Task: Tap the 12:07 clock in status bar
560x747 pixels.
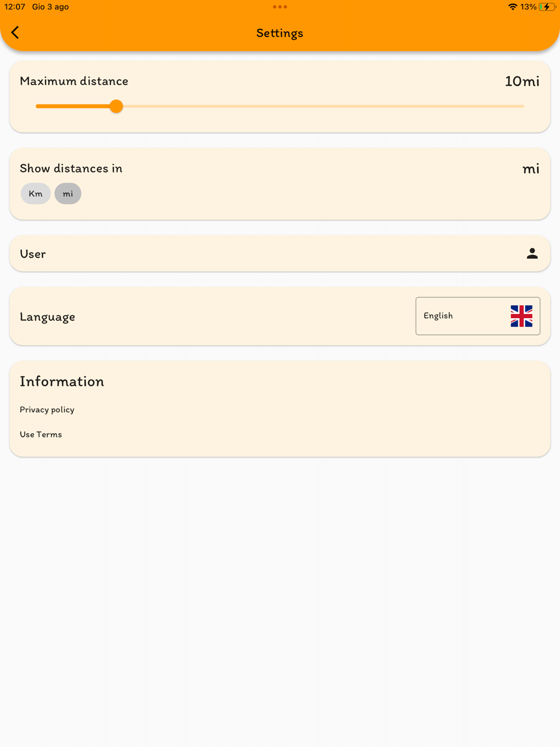Action: pyautogui.click(x=15, y=7)
